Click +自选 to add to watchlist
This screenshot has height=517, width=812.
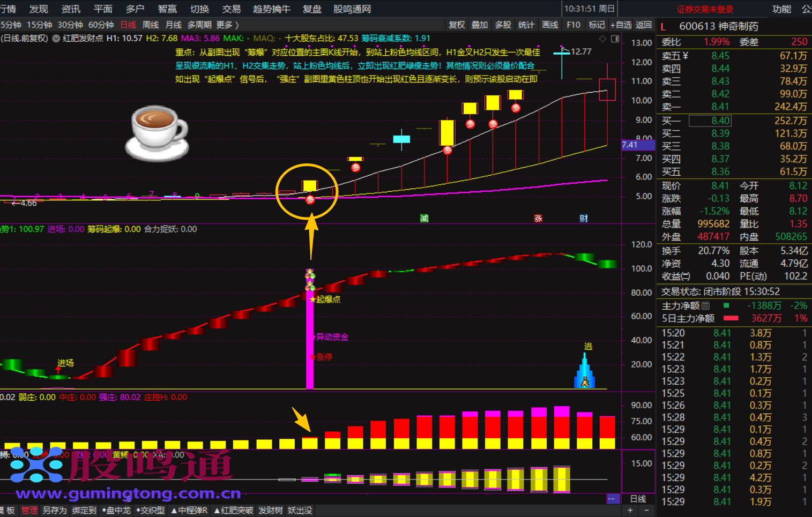point(621,25)
